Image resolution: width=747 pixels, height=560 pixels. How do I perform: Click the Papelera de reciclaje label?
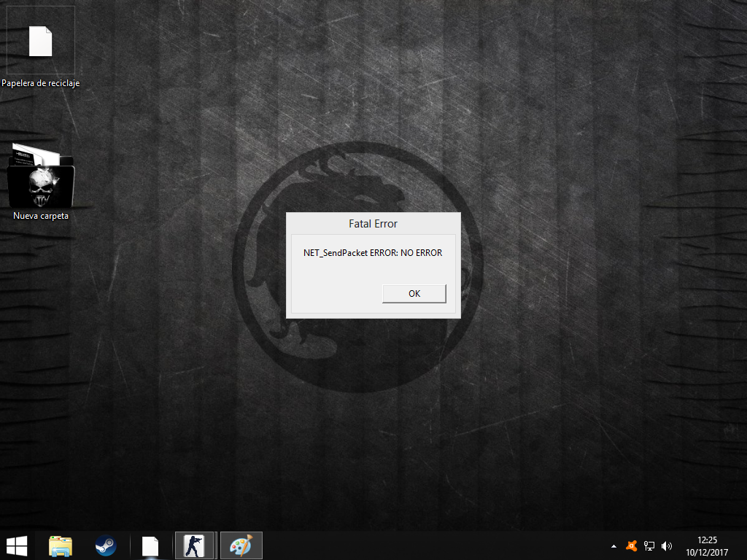point(41,83)
